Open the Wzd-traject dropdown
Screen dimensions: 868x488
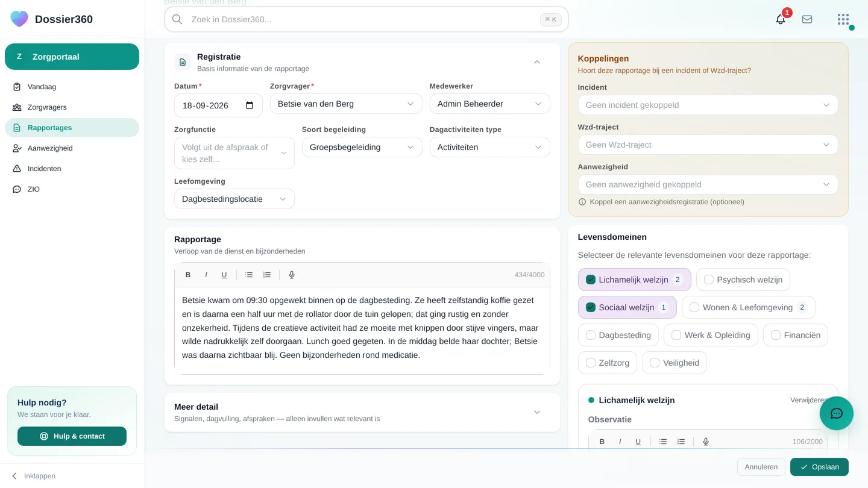pyautogui.click(x=708, y=145)
